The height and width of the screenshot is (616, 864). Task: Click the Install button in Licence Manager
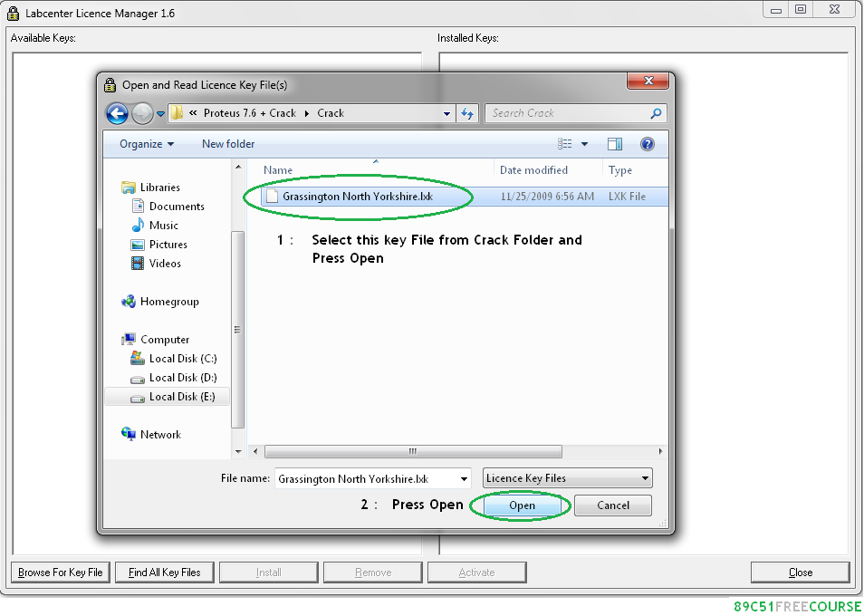[268, 573]
